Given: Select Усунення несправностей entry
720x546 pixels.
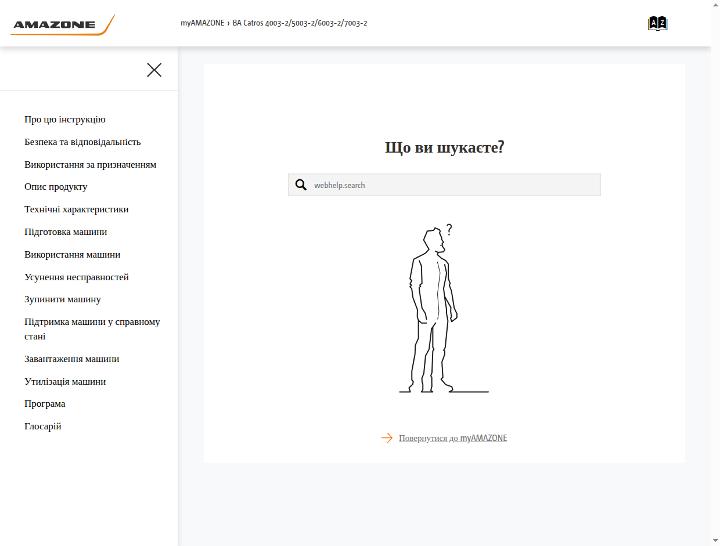Looking at the screenshot, I should tap(76, 277).
